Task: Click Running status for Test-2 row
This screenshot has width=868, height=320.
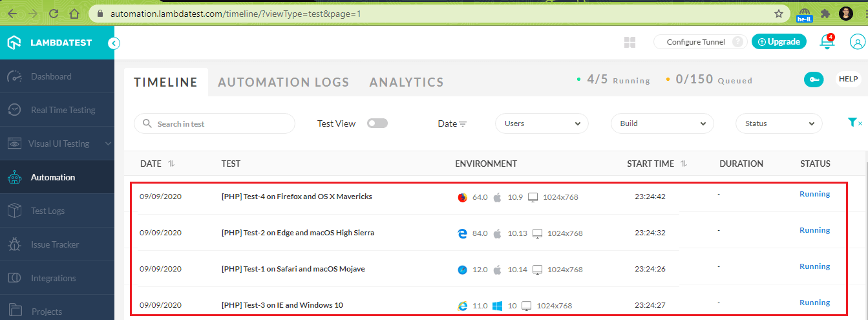Action: [x=814, y=230]
